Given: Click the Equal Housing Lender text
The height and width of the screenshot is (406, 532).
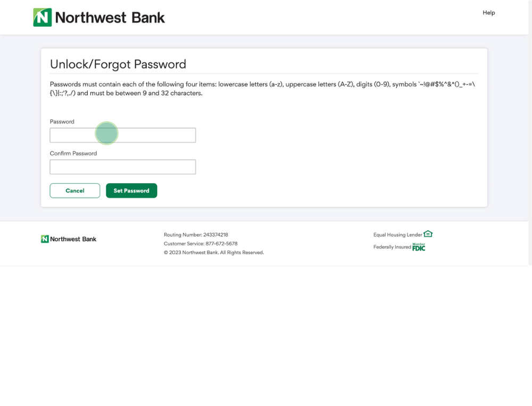Looking at the screenshot, I should coord(397,235).
